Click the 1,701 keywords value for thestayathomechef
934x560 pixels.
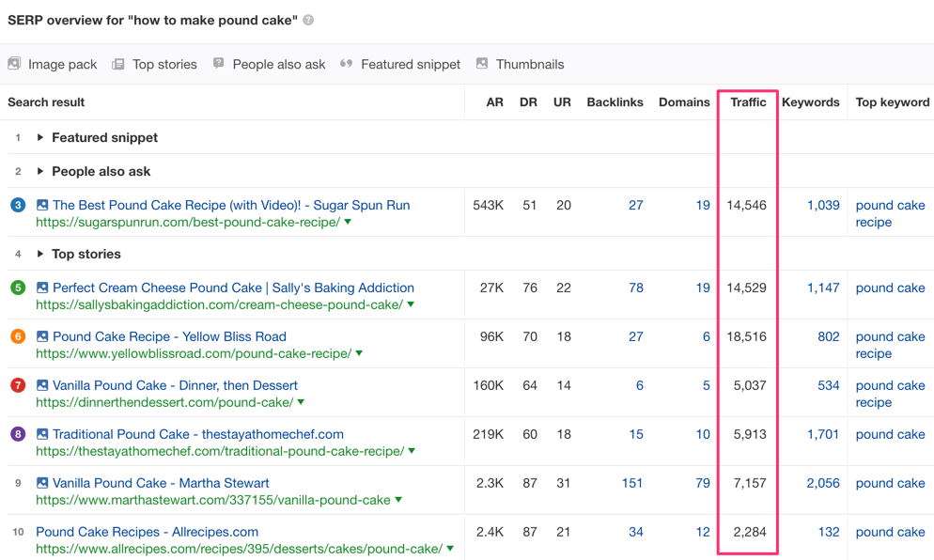[x=822, y=434]
